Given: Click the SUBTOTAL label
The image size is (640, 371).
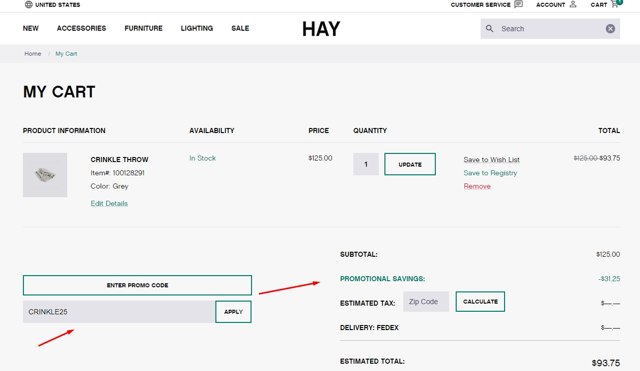Looking at the screenshot, I should coord(359,254).
